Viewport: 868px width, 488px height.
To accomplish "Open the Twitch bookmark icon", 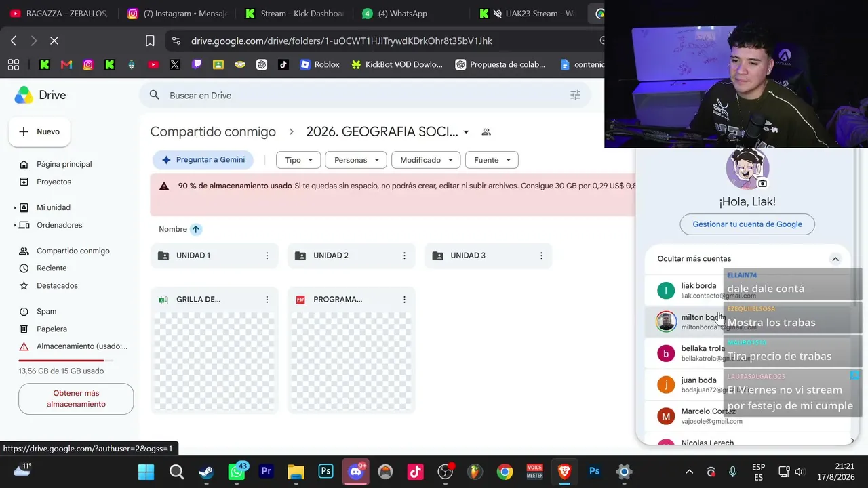I will pos(197,64).
